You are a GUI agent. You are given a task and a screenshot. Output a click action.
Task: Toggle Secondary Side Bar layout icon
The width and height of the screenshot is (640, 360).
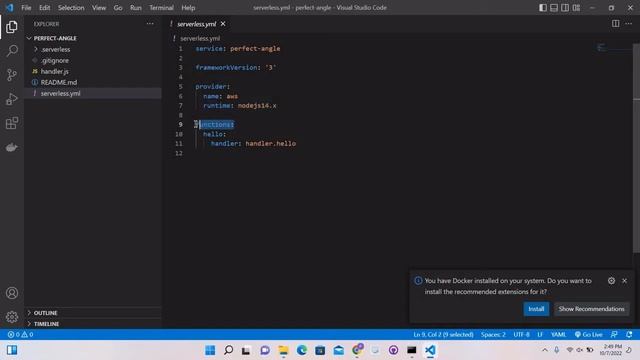(x=565, y=8)
